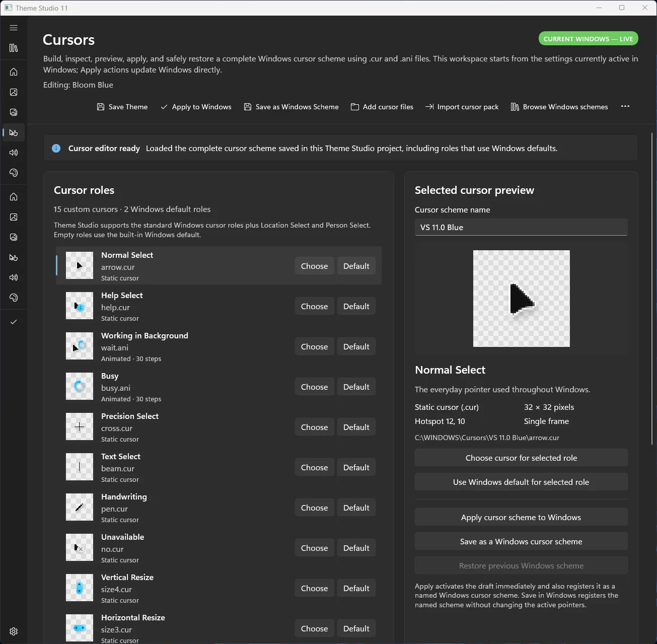
Task: Click Apply cursor scheme to Windows
Action: pos(521,517)
